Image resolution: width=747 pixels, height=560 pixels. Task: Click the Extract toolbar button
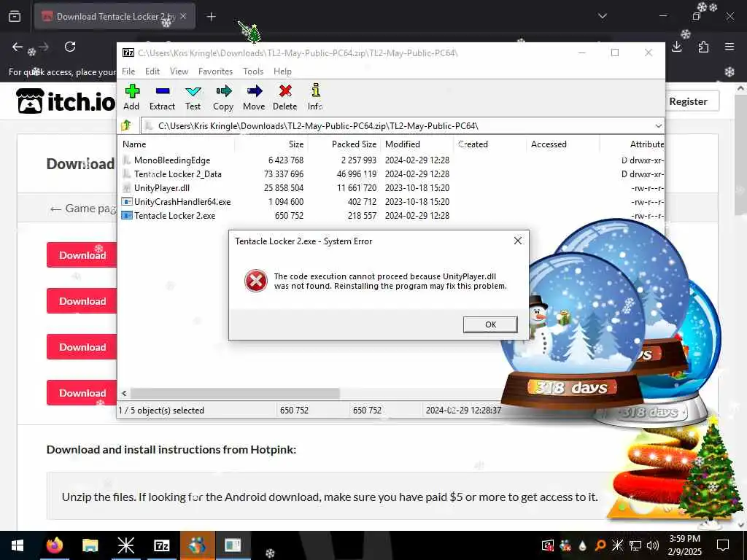pyautogui.click(x=162, y=98)
